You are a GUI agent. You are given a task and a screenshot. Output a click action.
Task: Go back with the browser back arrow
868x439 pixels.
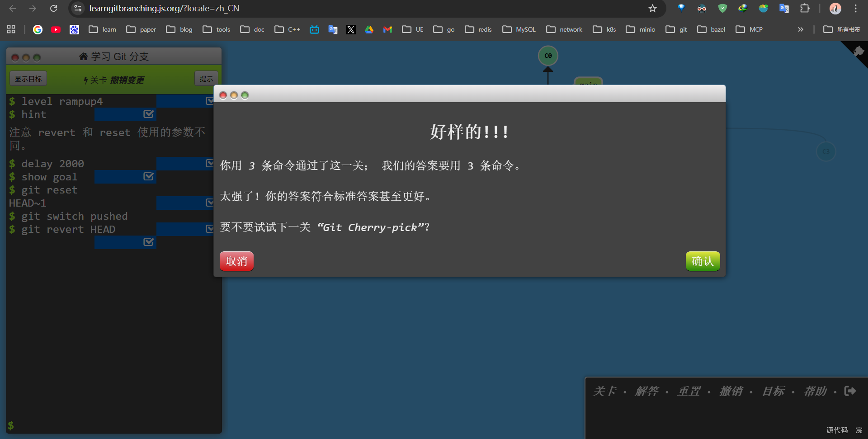click(13, 8)
